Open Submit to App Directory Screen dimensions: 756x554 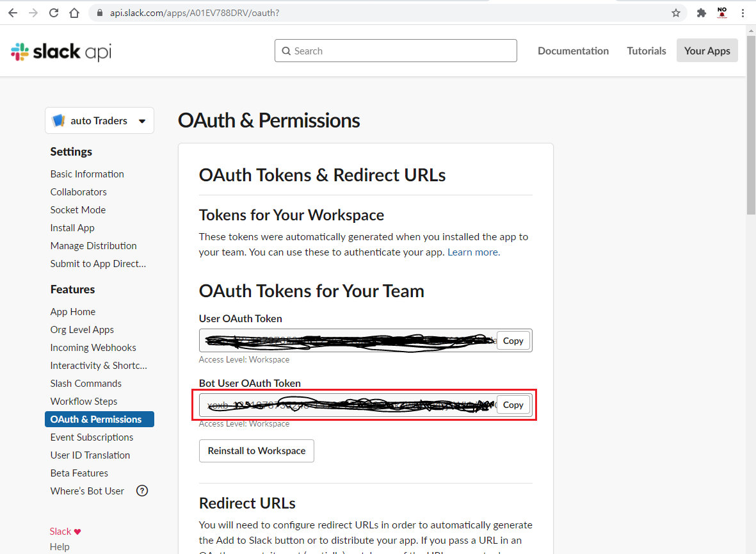[98, 263]
